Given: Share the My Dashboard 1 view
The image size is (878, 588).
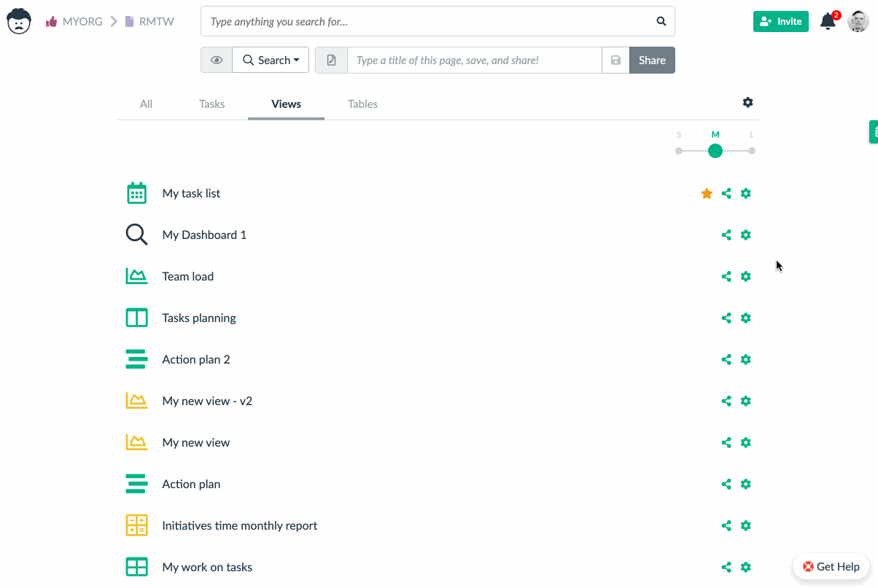Looking at the screenshot, I should [726, 235].
